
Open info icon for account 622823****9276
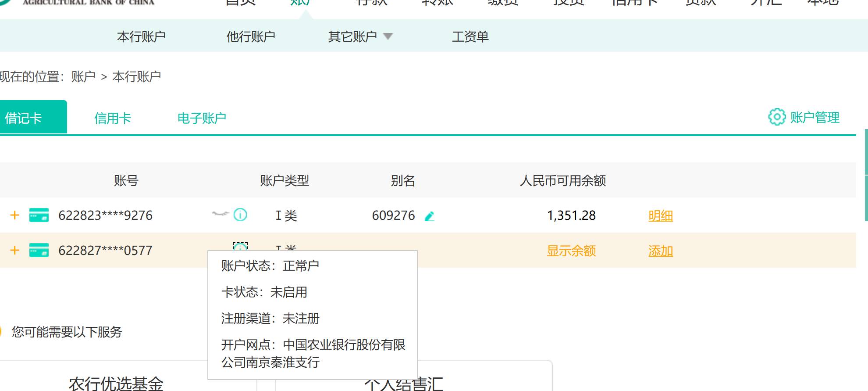pos(240,215)
